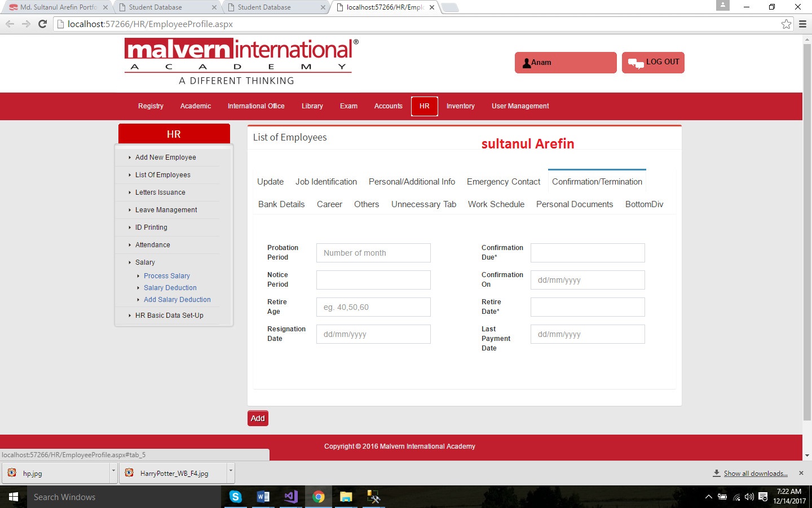
Task: Click the Windows Start button
Action: tap(14, 497)
